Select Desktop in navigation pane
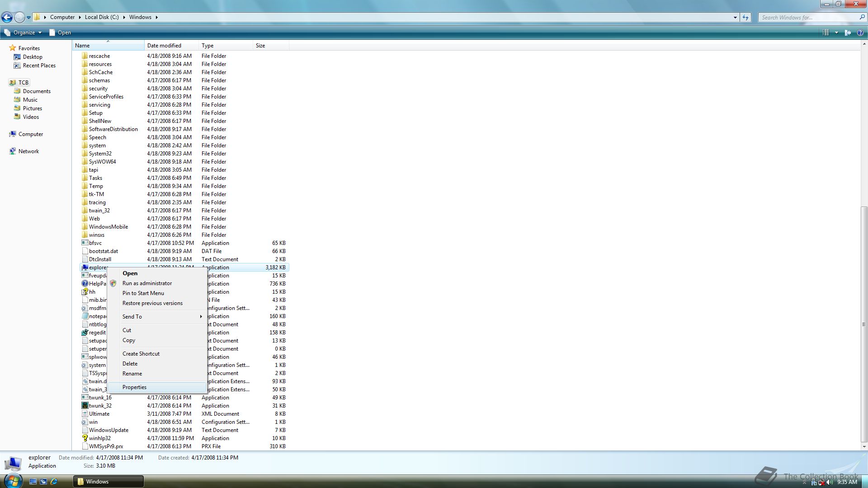Image resolution: width=868 pixels, height=488 pixels. pos(28,57)
